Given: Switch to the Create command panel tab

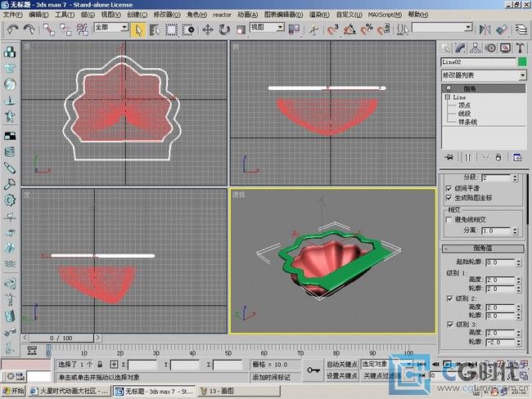Looking at the screenshot, I should 446,48.
